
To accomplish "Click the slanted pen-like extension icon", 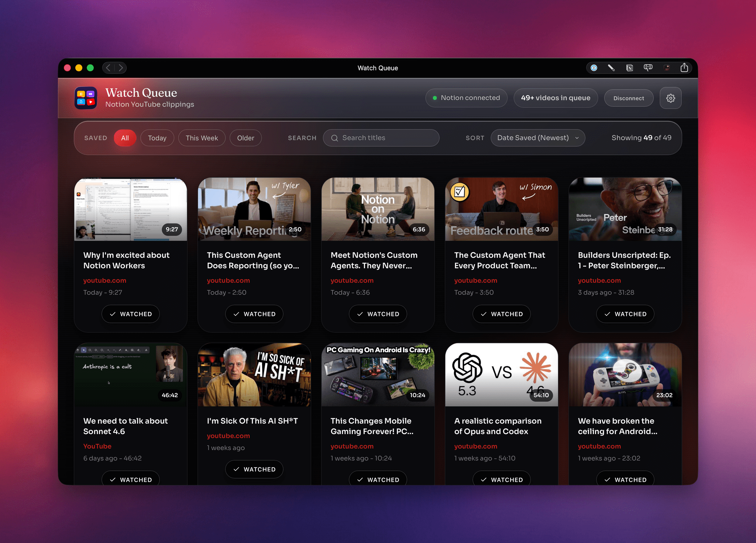I will click(611, 68).
